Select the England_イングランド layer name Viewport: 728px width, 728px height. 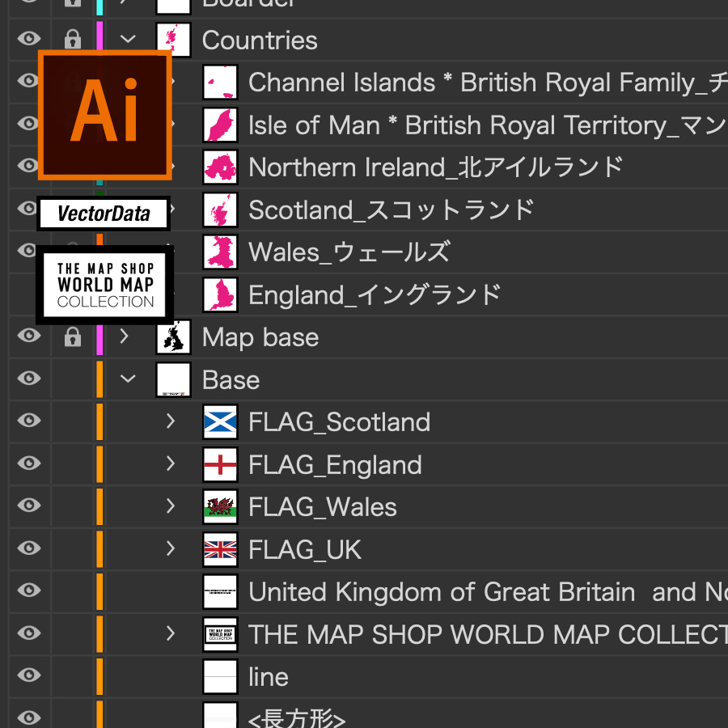pyautogui.click(x=375, y=294)
